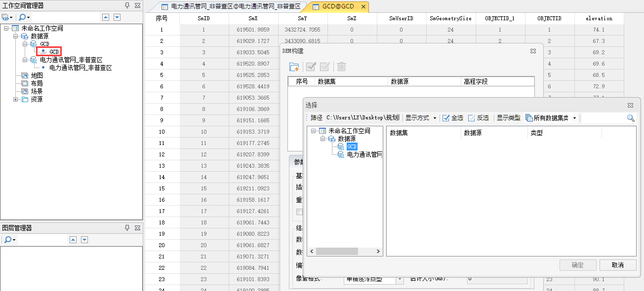Open the 显示方式 dropdown
This screenshot has height=291, width=644.
[x=421, y=118]
